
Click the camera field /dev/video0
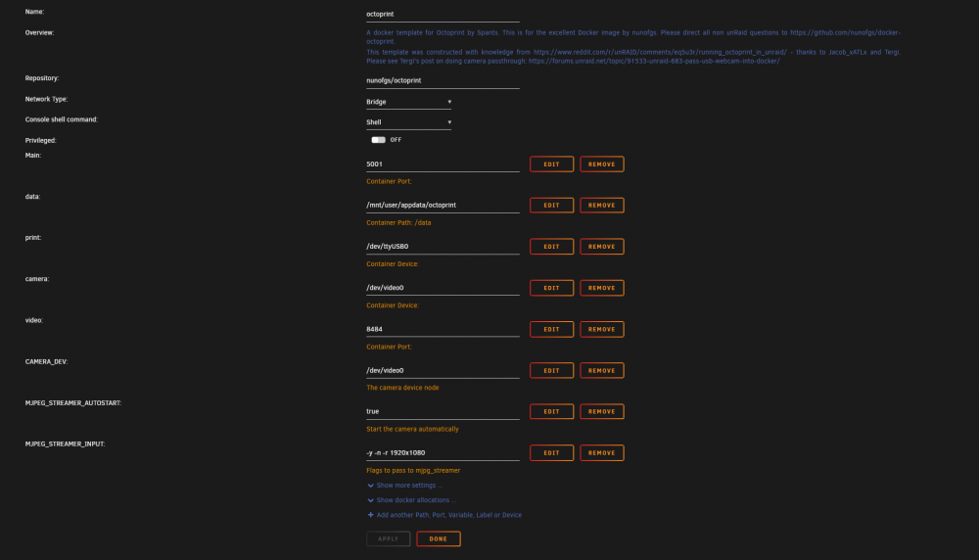pos(443,288)
